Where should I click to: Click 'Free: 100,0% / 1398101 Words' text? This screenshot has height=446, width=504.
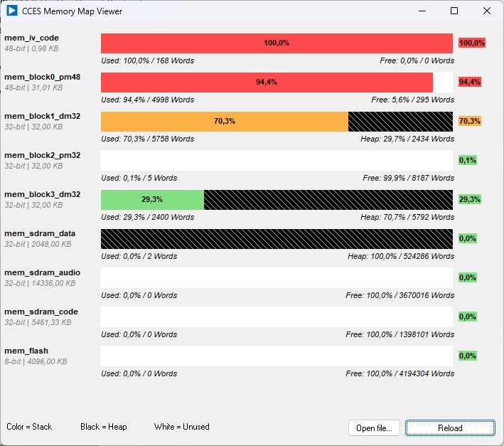click(x=400, y=335)
